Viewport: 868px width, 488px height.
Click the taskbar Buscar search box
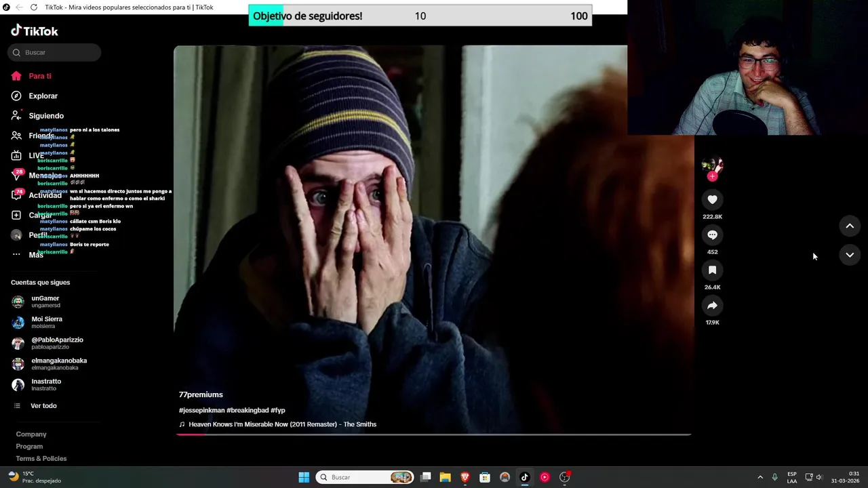[366, 477]
